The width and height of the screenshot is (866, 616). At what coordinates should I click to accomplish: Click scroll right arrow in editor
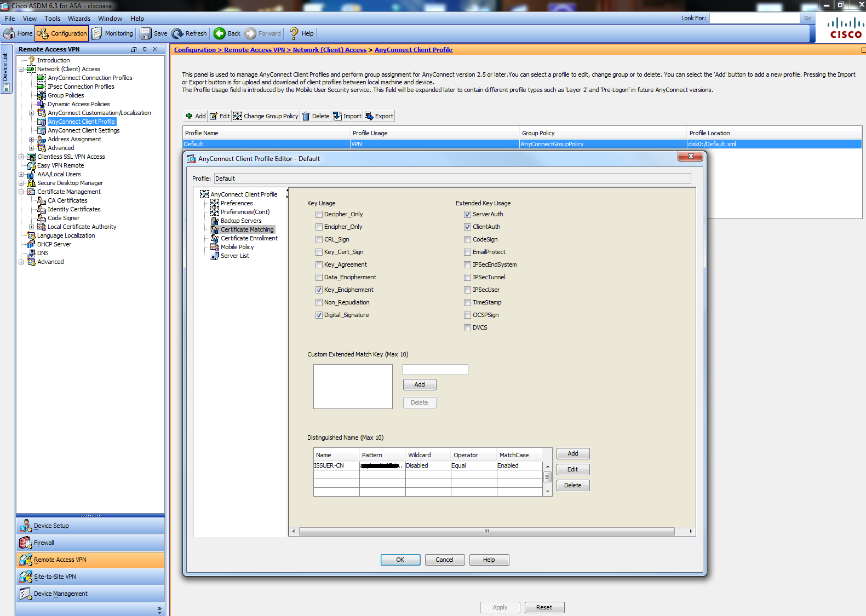coord(691,531)
